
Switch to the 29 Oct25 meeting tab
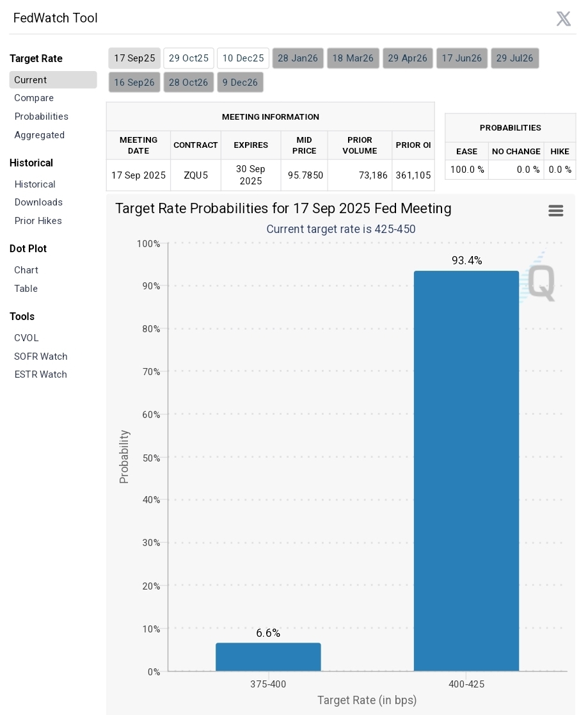pos(189,58)
